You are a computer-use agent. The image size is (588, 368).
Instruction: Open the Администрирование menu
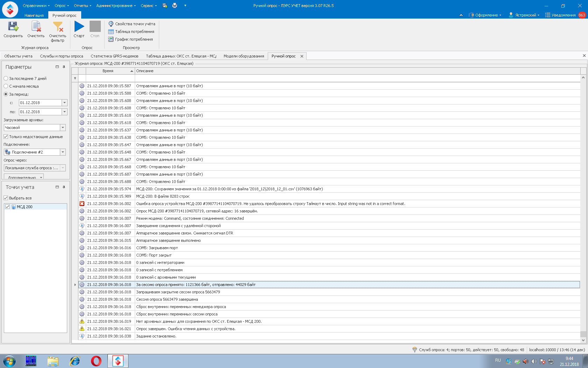116,6
